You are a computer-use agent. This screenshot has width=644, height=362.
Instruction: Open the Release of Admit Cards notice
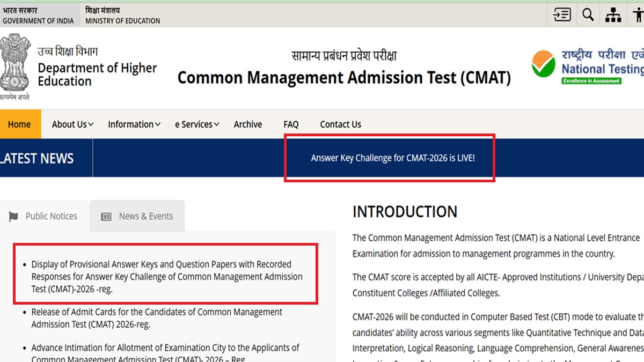[157, 318]
